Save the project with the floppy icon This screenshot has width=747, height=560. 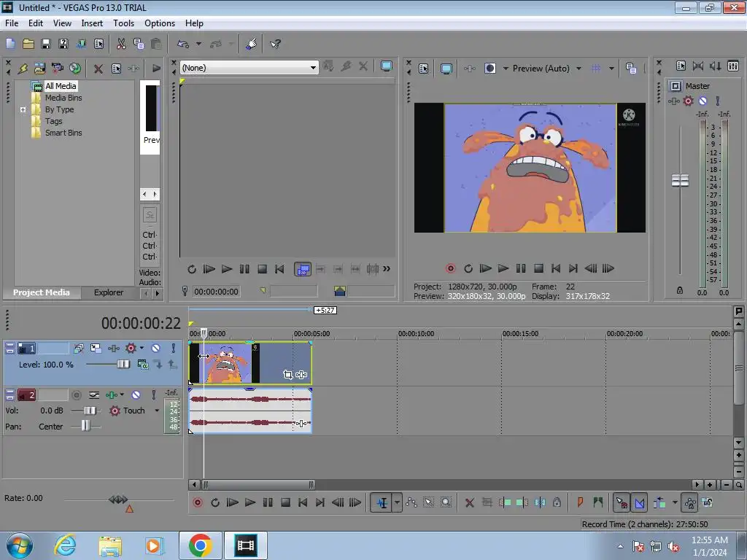[46, 44]
